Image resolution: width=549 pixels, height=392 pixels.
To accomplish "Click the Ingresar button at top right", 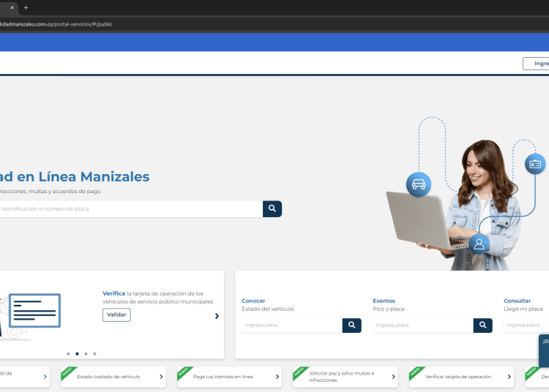I will coord(536,64).
